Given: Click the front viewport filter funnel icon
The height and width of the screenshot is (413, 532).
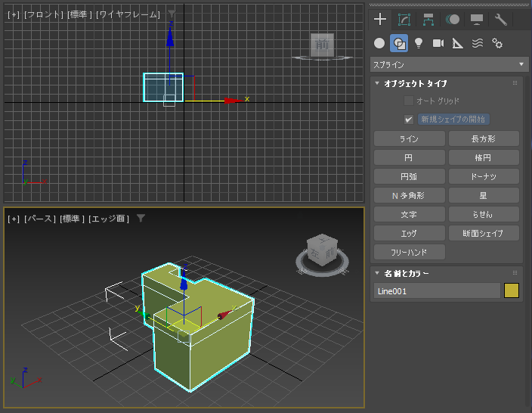Looking at the screenshot, I should point(172,14).
